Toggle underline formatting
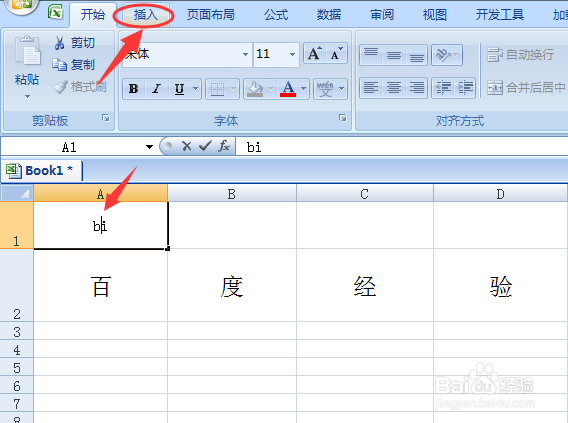Screen dimensions: 568x423 pyautogui.click(x=179, y=89)
